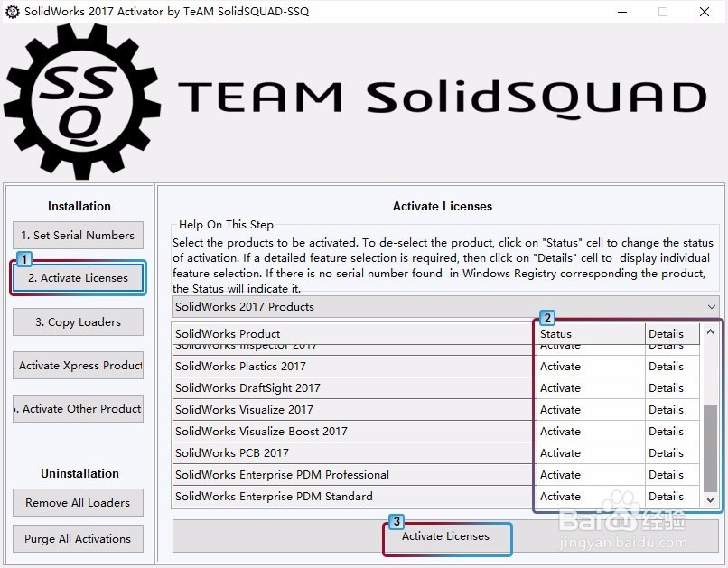Select SolidWorks Enterprise PDM Professional row

tap(435, 475)
